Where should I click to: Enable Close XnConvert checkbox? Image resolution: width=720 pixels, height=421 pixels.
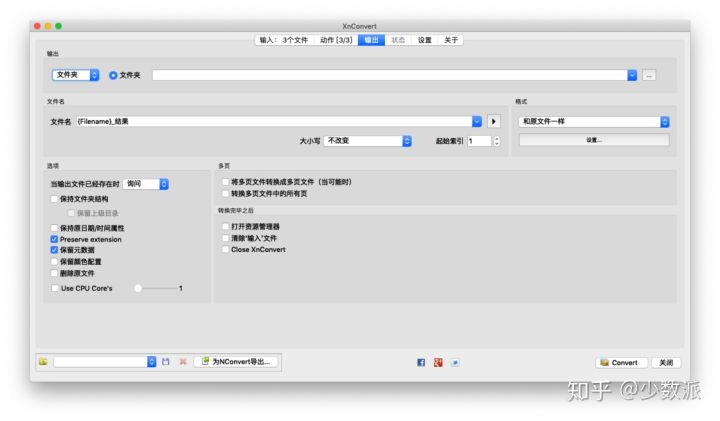pos(225,249)
